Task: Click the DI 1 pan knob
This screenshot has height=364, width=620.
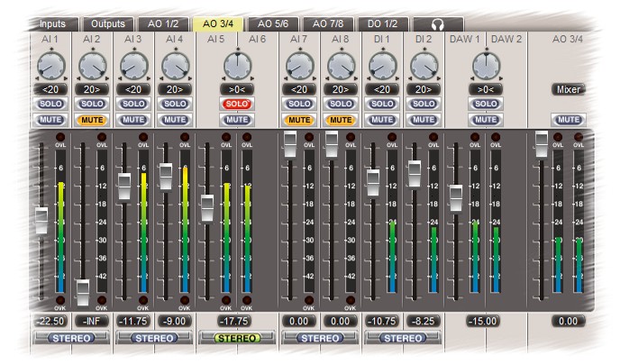Action: click(x=383, y=66)
